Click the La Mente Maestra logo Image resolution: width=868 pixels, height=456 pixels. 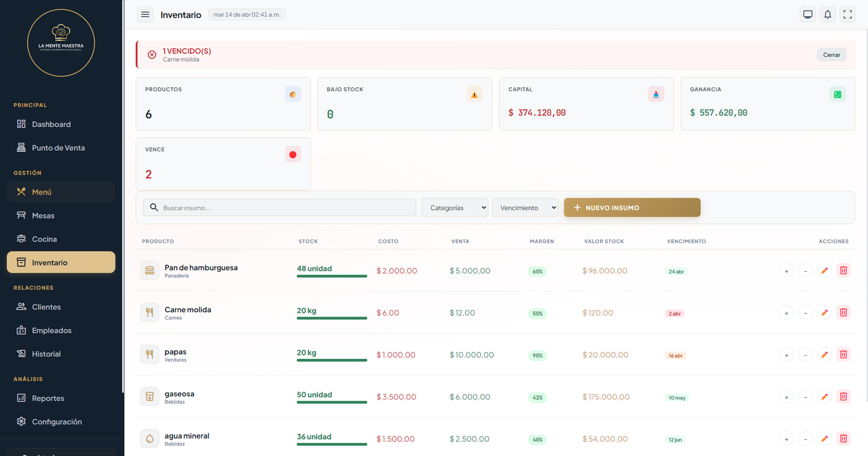coord(61,43)
